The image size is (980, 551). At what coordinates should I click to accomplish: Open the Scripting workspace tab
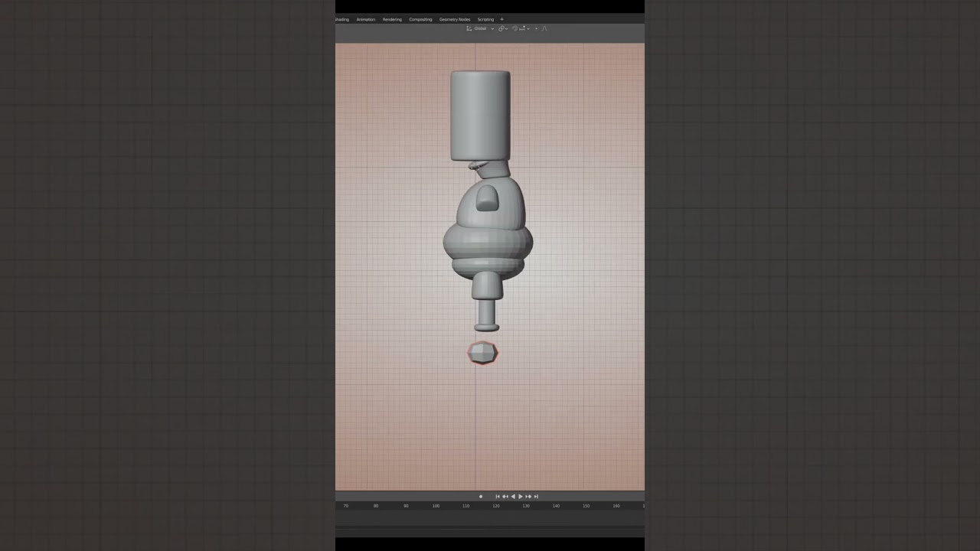click(485, 19)
